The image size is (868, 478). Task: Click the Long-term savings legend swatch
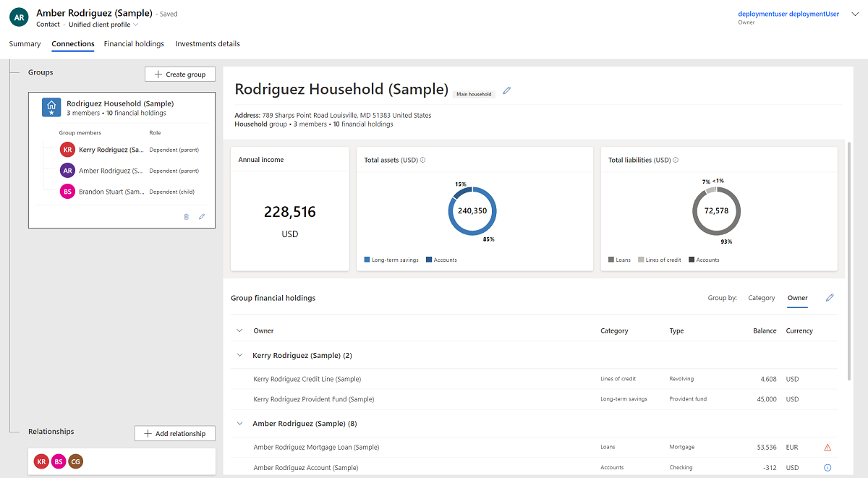coord(367,260)
